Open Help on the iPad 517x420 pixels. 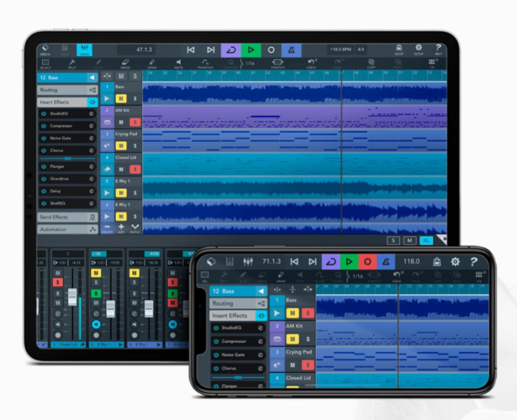[438, 50]
